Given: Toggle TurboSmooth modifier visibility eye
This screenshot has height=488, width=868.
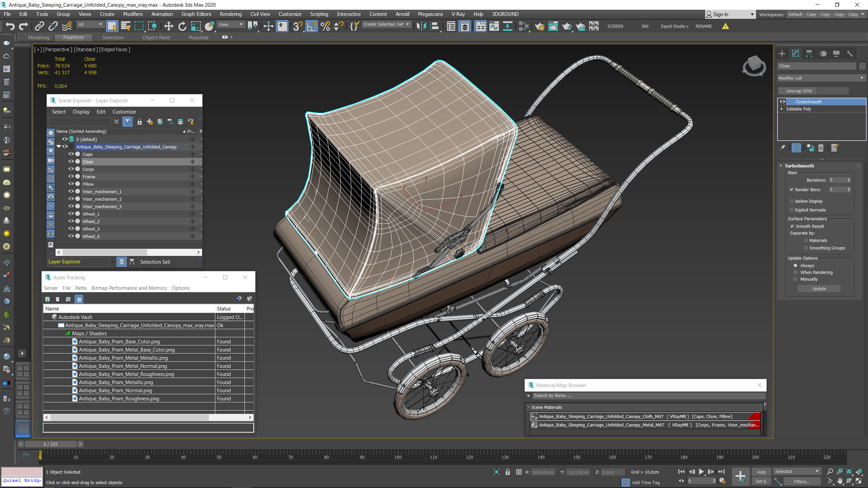Looking at the screenshot, I should click(783, 102).
